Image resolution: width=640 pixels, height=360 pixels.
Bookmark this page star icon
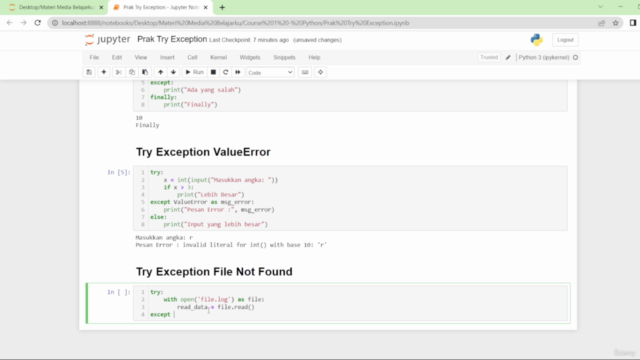coord(616,23)
